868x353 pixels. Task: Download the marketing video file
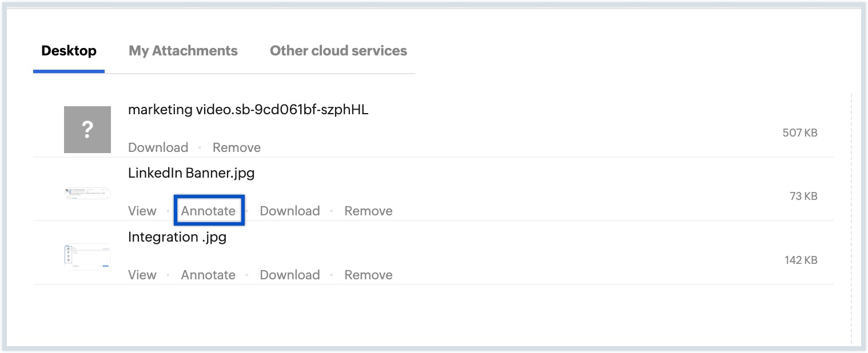158,147
